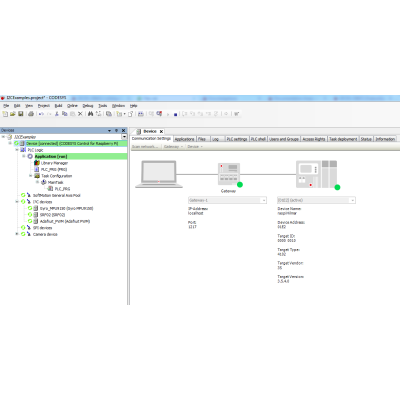Collapse the I2C devices tree node
Viewport: 400px width, 400px height.
tap(17, 202)
